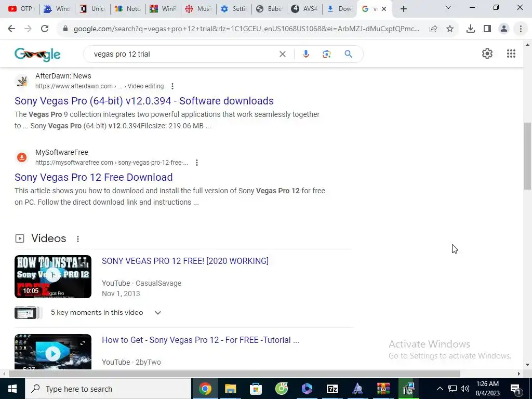Open Google quick settings gear
Viewport: 532px width, 399px height.
(487, 54)
